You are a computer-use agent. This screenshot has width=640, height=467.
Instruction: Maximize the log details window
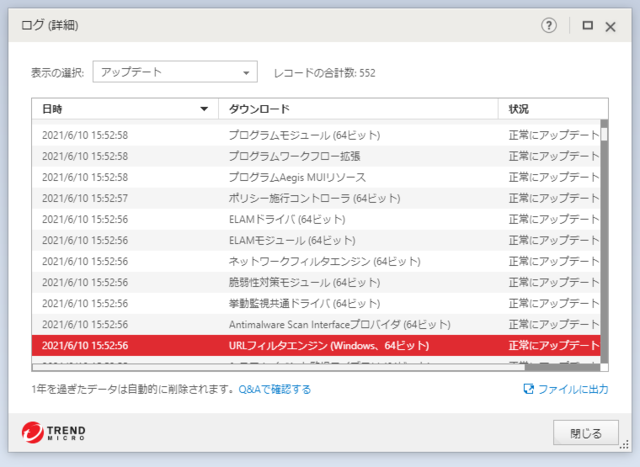[x=587, y=26]
